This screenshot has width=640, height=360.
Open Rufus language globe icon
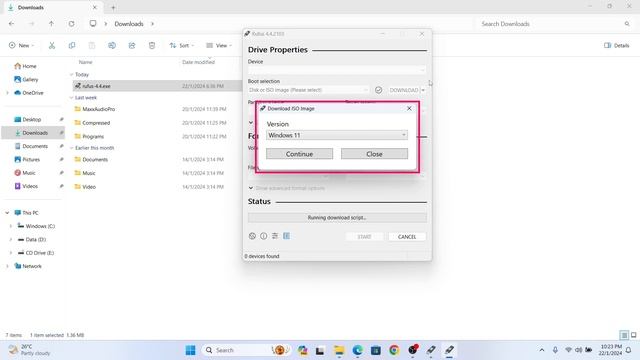(x=252, y=236)
